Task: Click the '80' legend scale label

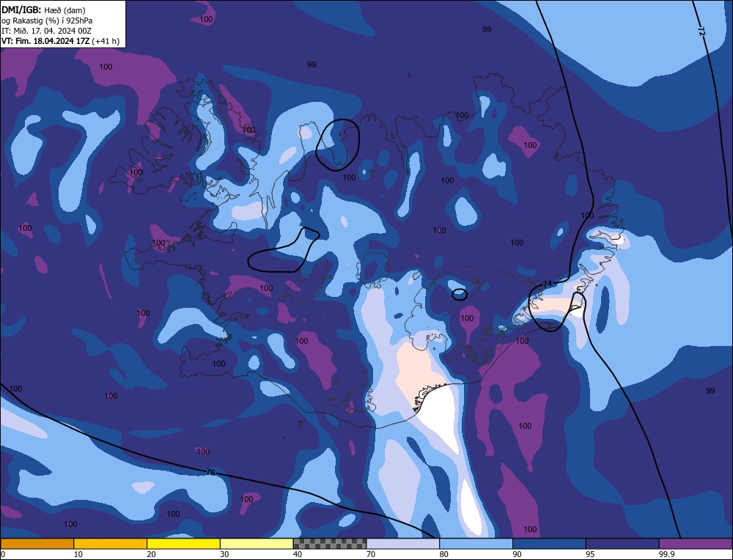Action: click(x=444, y=554)
